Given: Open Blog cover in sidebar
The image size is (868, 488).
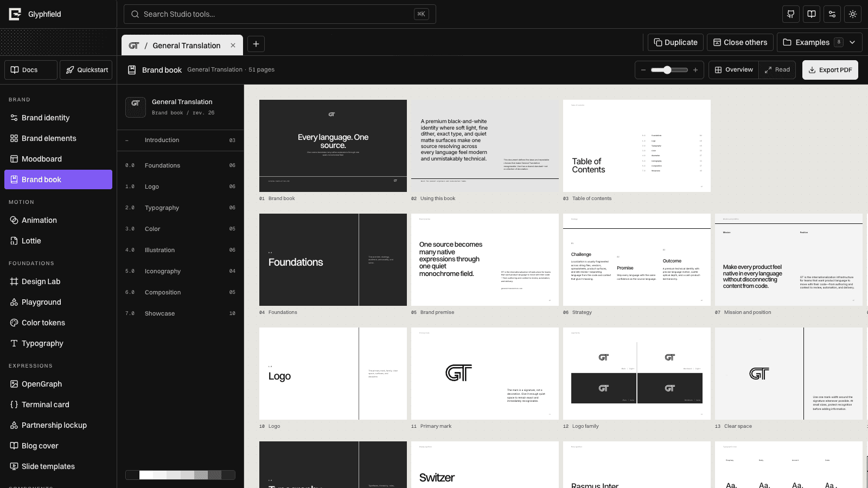Looking at the screenshot, I should pos(59,446).
